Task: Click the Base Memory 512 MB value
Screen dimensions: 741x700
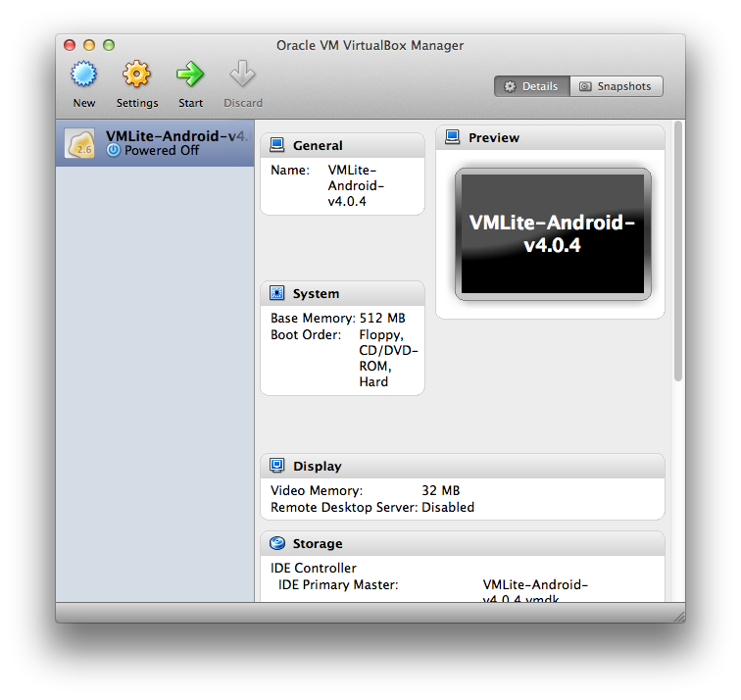Action: coord(382,318)
